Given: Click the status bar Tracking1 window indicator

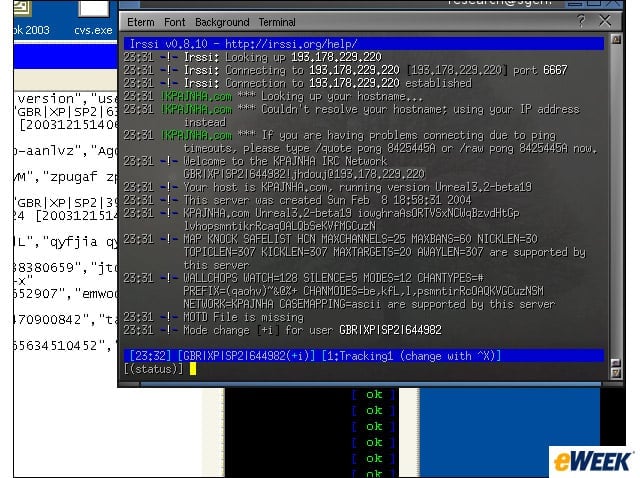Looking at the screenshot, I should 411,356.
